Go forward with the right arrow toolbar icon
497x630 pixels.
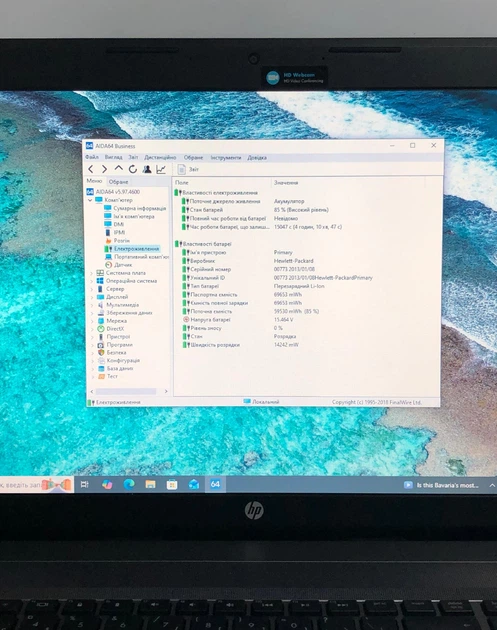[x=104, y=169]
